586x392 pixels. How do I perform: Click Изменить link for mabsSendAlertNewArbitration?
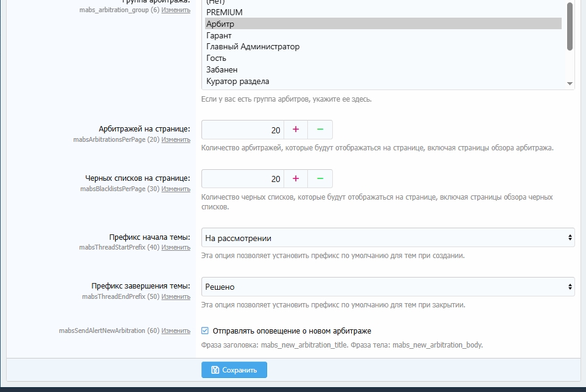[x=176, y=331]
